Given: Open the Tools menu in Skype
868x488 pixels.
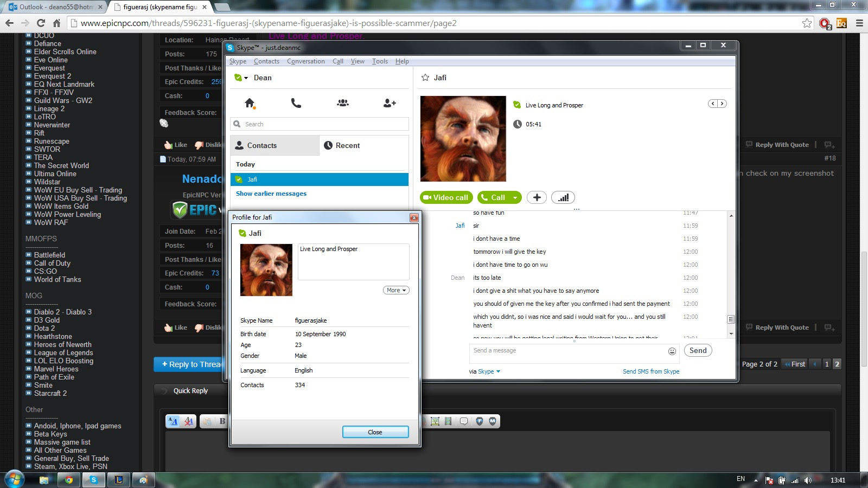Looking at the screenshot, I should [380, 61].
